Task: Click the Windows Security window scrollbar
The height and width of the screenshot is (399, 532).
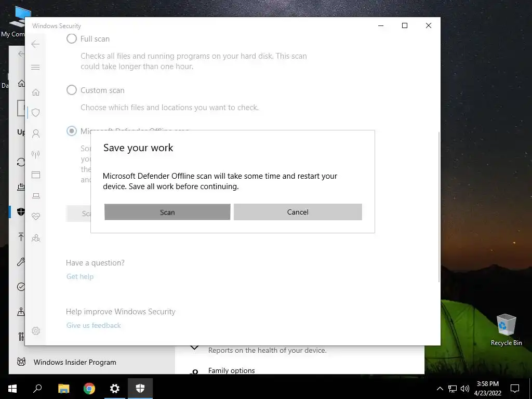Action: [x=439, y=207]
